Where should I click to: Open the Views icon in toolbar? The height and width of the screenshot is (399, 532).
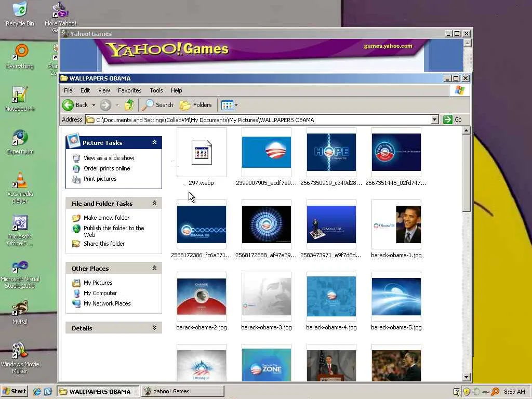click(227, 105)
